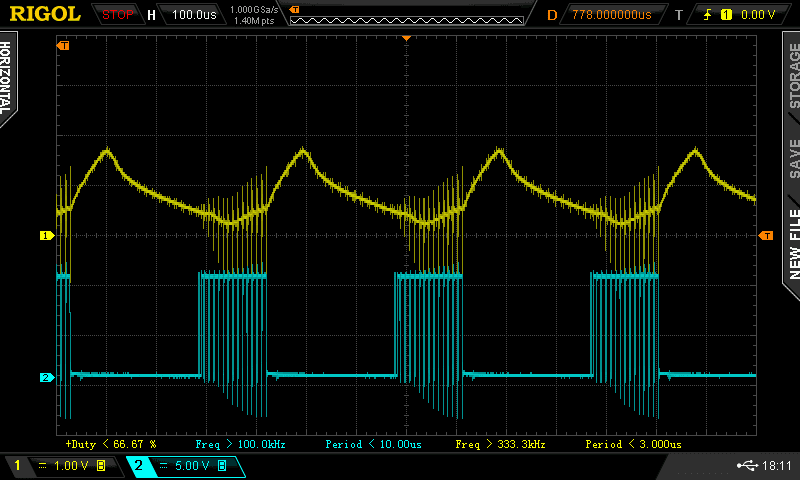Click the USB connection icon
The image size is (800, 480).
click(x=747, y=466)
